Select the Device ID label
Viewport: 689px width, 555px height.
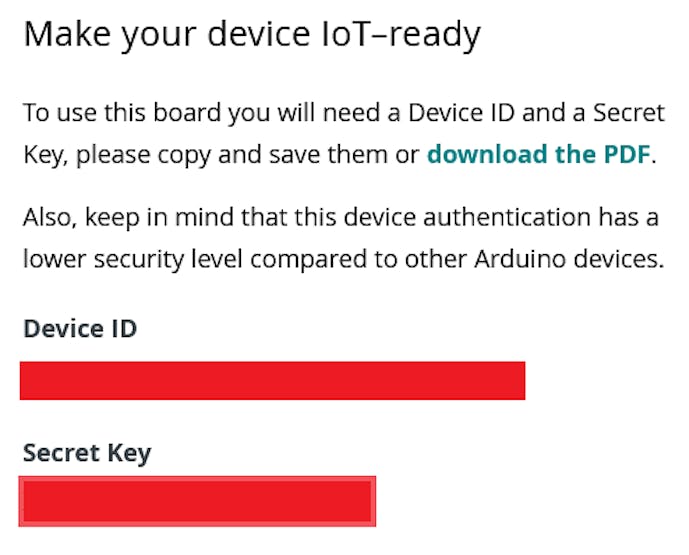pos(80,329)
